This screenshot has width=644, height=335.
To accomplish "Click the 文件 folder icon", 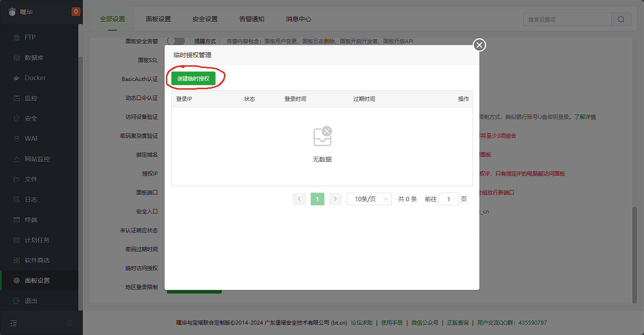I will click(17, 179).
